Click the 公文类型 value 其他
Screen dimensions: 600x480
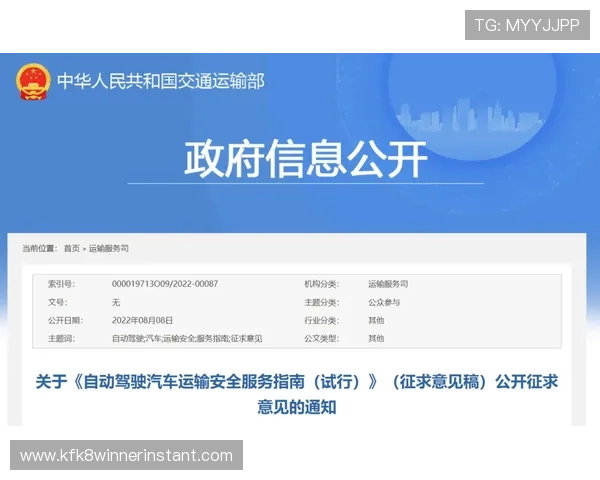pyautogui.click(x=376, y=338)
